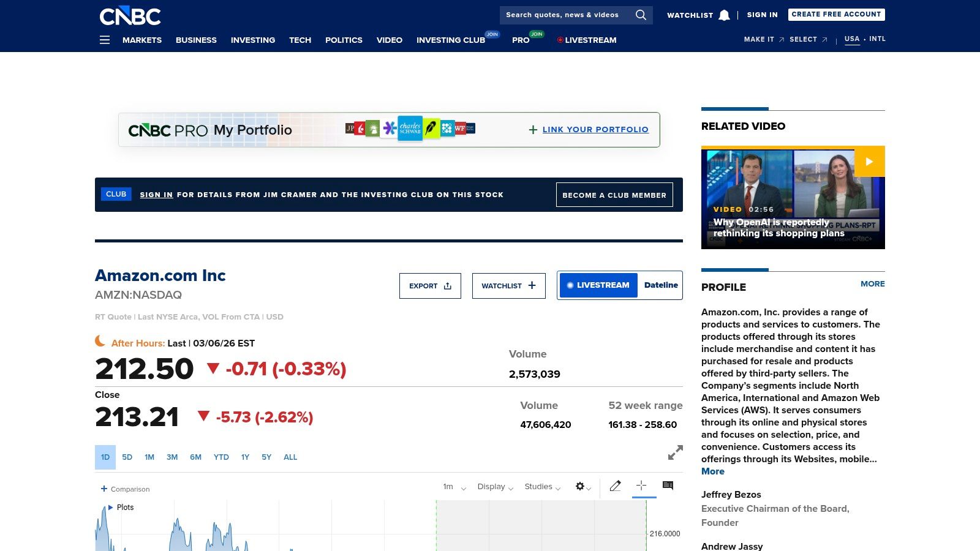Click the Charles Schwab icon in portfolio banner
The height and width of the screenshot is (551, 980).
409,129
